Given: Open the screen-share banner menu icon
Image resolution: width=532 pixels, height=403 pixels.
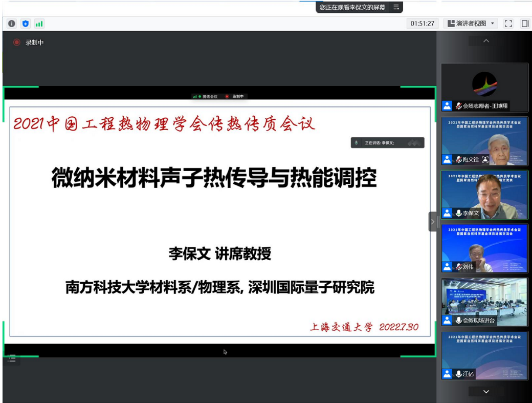Looking at the screenshot, I should pos(396,7).
